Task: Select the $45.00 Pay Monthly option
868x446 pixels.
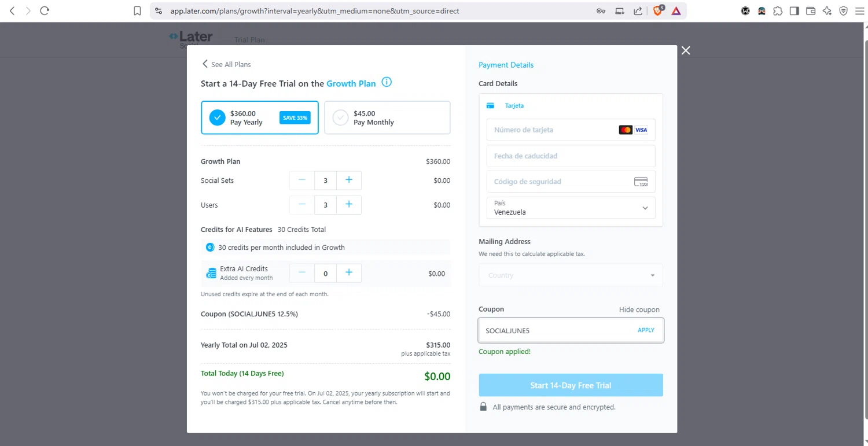Action: coord(387,117)
